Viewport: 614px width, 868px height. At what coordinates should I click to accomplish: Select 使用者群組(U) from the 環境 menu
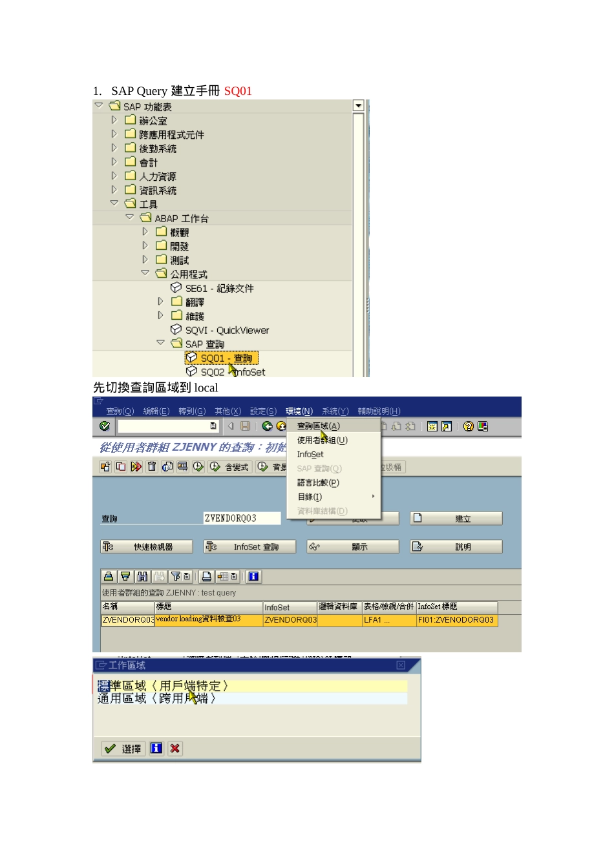[x=333, y=440]
